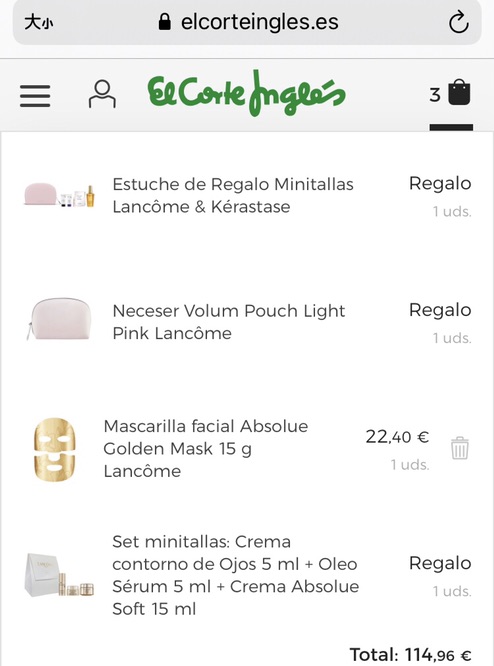
Task: Open the Neceser pink pouch thumbnail
Action: pyautogui.click(x=59, y=319)
